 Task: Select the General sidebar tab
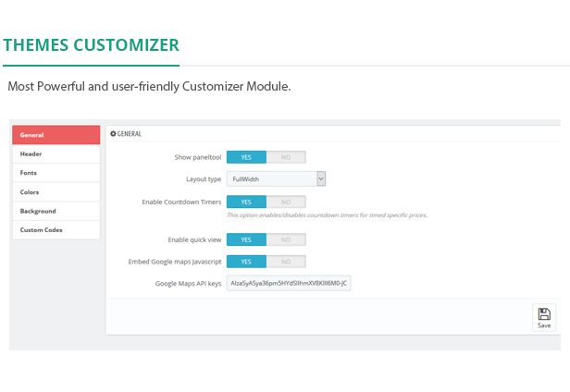coord(56,135)
